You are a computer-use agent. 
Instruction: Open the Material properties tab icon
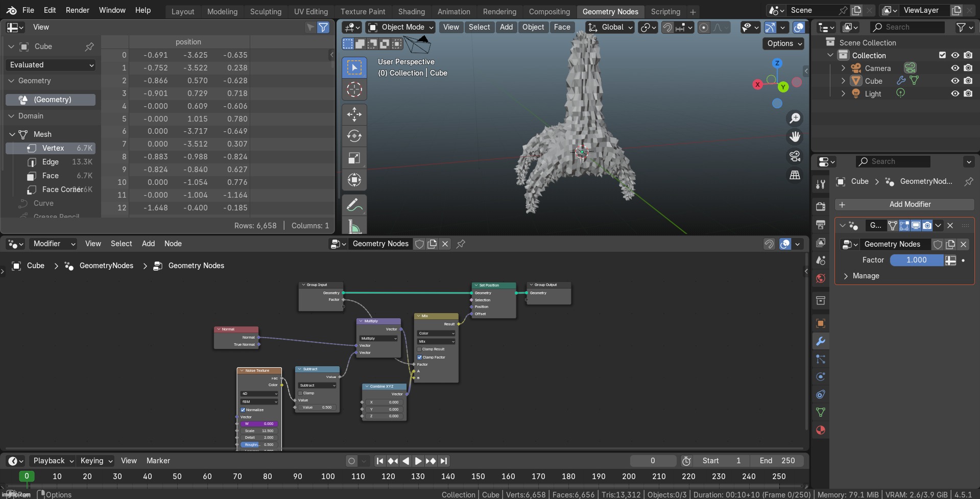point(821,430)
